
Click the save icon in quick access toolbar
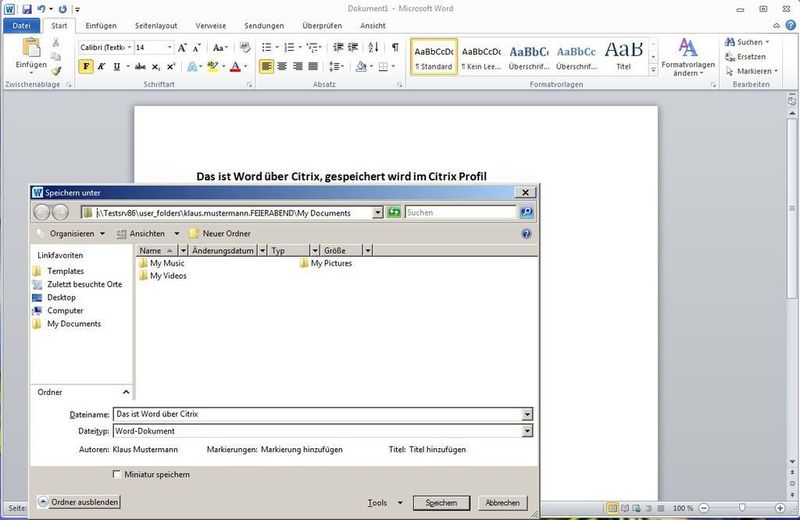tap(27, 9)
